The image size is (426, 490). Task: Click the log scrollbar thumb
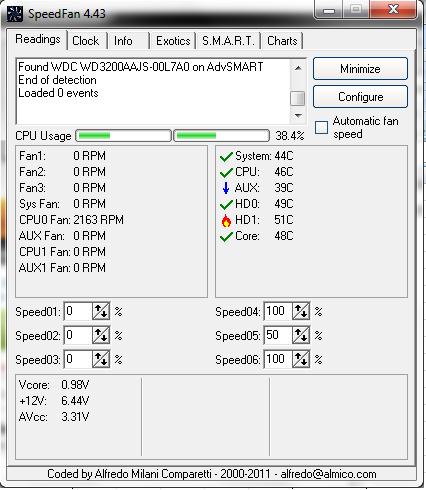click(x=298, y=98)
